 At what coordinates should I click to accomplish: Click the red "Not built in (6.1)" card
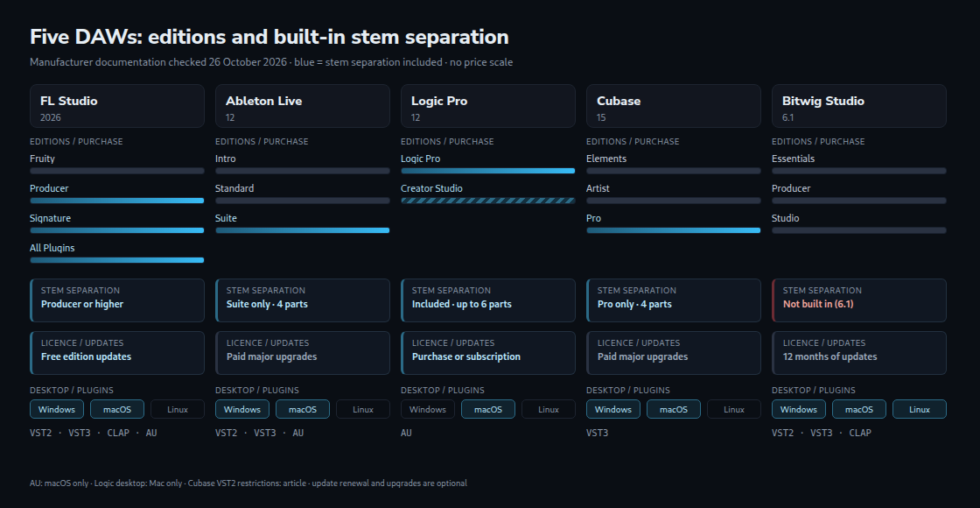tap(859, 300)
